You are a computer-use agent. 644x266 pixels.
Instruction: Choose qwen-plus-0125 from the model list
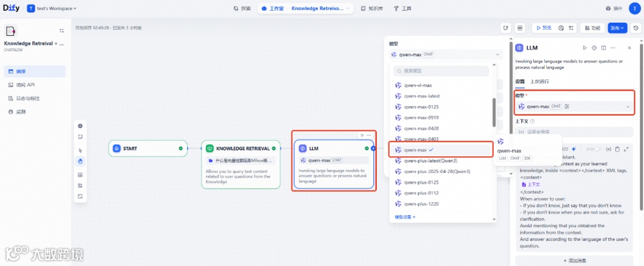click(441, 183)
